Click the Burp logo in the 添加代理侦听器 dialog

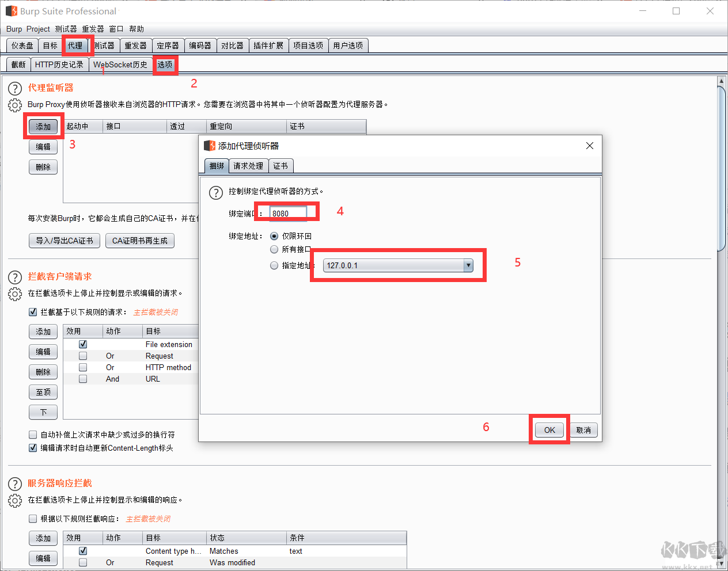click(x=208, y=146)
